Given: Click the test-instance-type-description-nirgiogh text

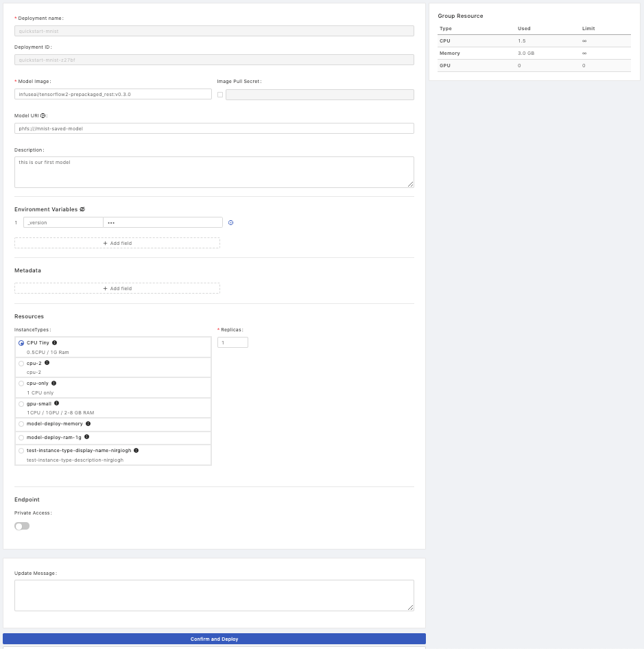Looking at the screenshot, I should [75, 460].
